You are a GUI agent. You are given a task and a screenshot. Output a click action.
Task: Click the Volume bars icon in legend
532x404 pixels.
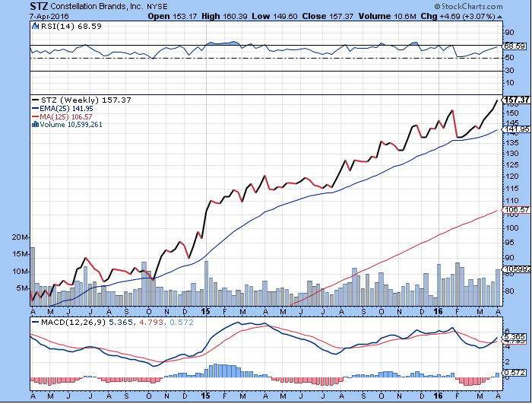coord(35,125)
